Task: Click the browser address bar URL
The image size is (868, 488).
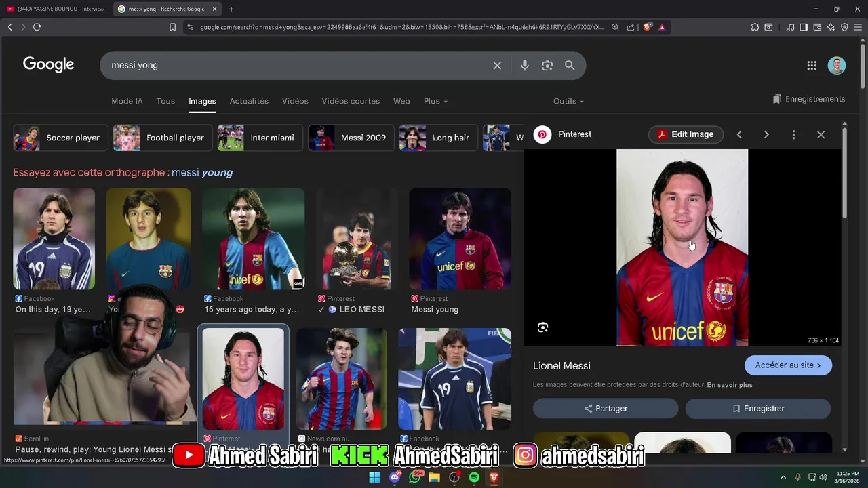Action: (401, 27)
